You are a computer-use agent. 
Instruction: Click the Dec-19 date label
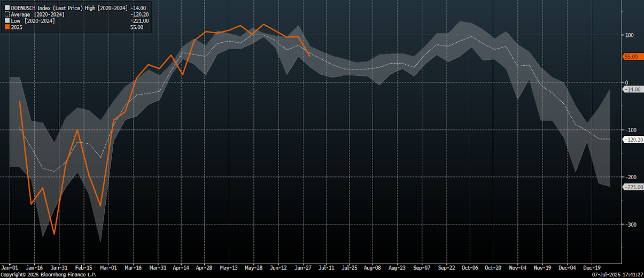(x=591, y=267)
